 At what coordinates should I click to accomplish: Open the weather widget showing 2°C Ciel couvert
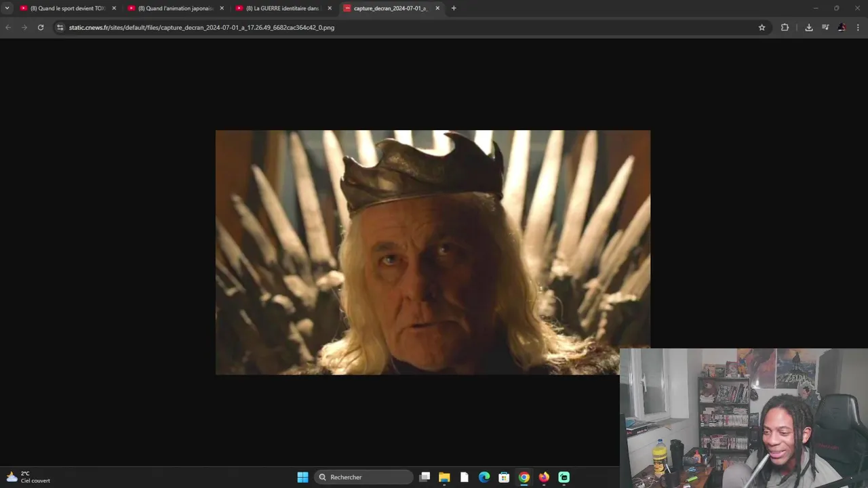pos(28,477)
